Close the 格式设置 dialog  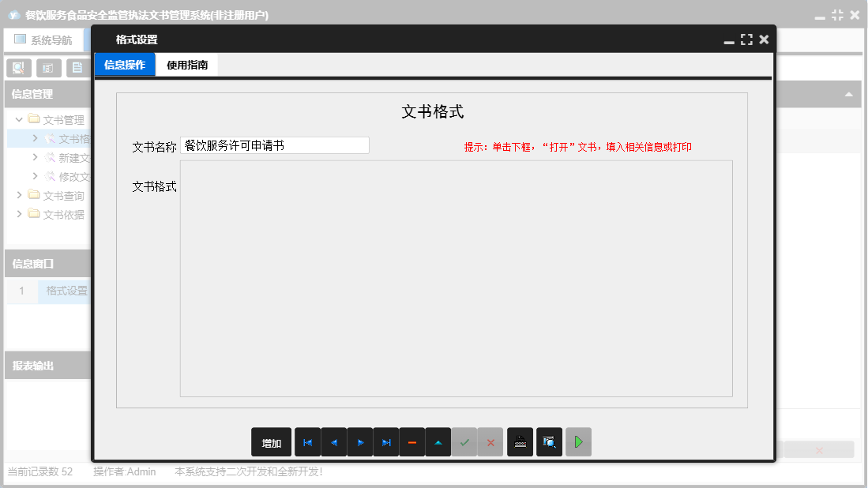point(764,39)
